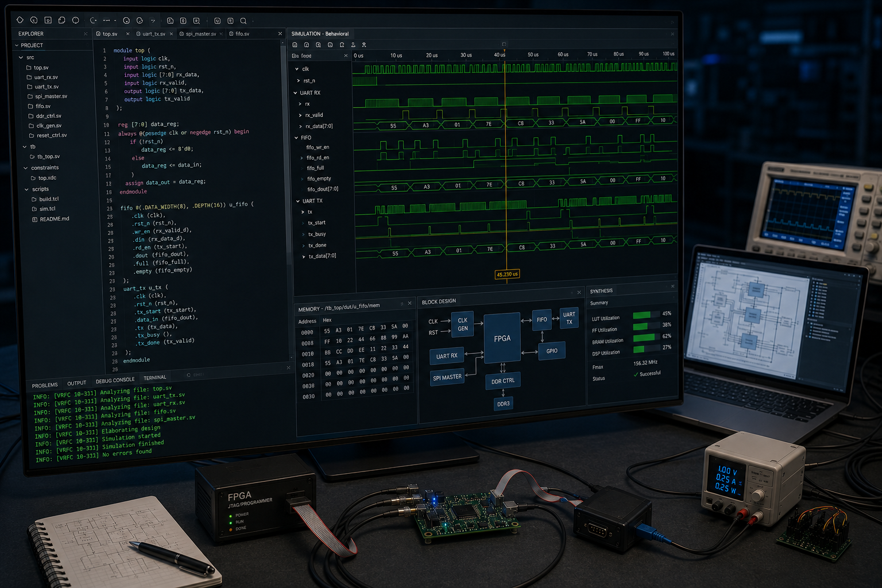Open uart_rx.sv in the explorer tree
This screenshot has width=882, height=588.
click(x=42, y=77)
